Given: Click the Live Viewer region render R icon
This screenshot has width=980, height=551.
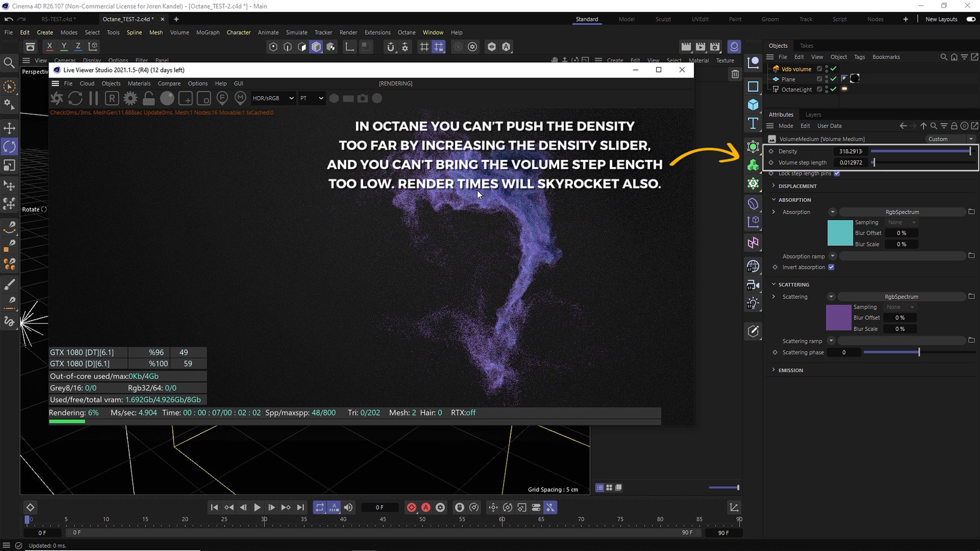Looking at the screenshot, I should point(112,98).
